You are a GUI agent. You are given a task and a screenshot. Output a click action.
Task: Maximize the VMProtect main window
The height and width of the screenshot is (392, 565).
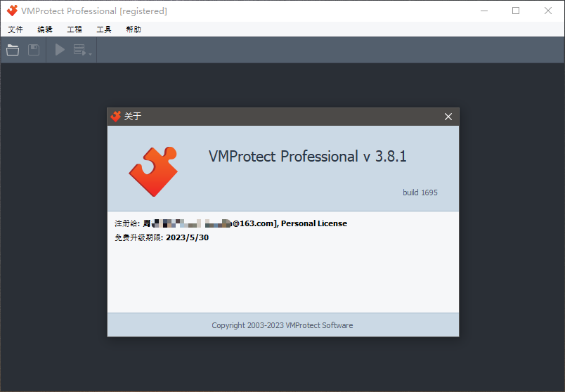click(516, 11)
